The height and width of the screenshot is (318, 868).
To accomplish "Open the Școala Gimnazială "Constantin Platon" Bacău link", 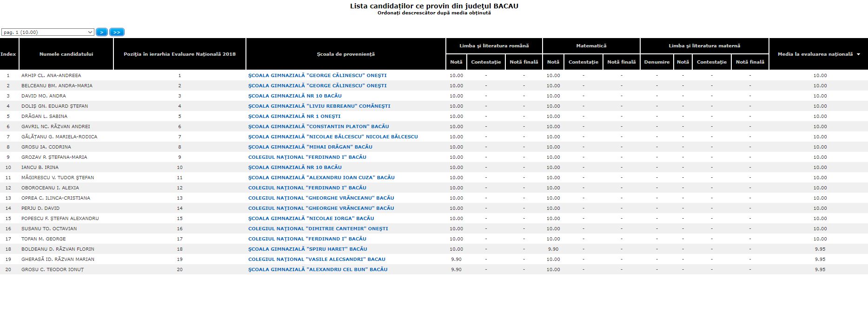I will tap(318, 127).
